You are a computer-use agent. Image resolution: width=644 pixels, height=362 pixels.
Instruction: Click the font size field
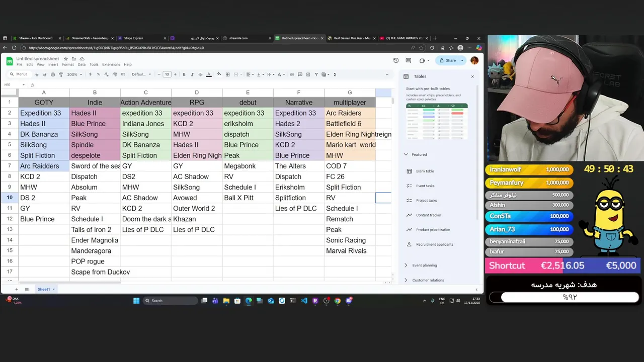(x=167, y=74)
